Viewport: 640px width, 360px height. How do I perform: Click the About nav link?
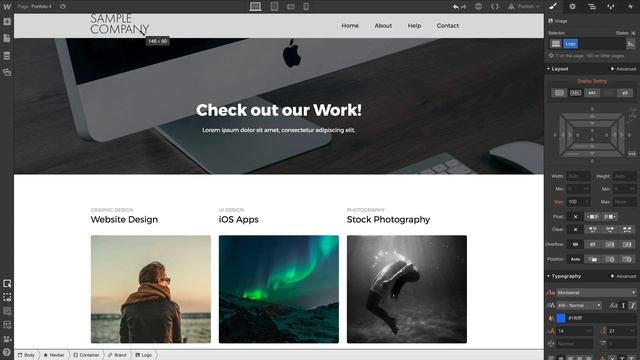383,26
